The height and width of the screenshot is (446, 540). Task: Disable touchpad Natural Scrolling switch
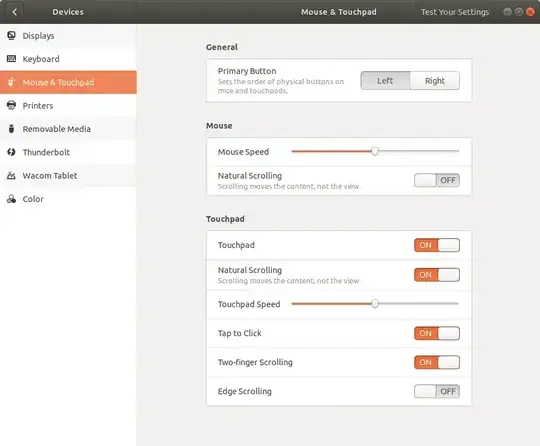[x=437, y=275]
